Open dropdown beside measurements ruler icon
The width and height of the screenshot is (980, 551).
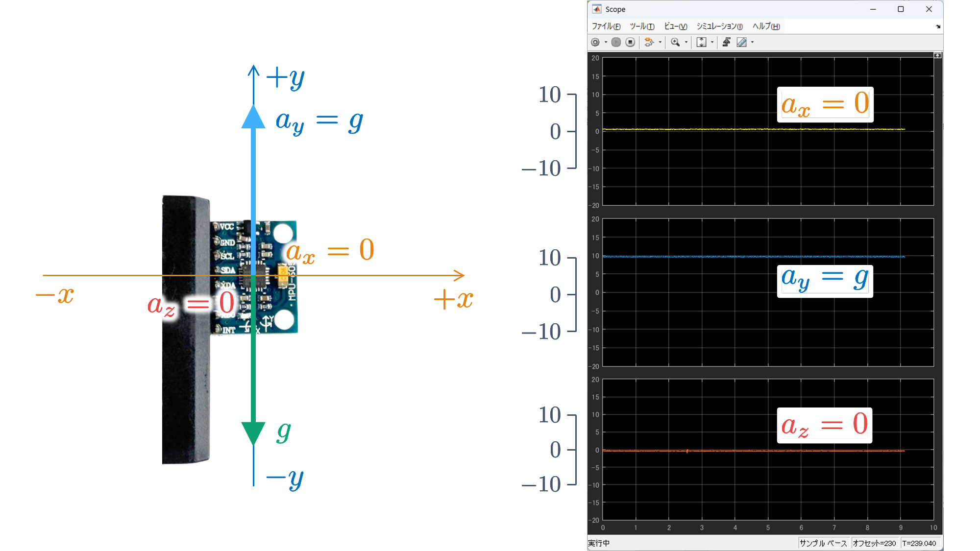click(x=753, y=42)
